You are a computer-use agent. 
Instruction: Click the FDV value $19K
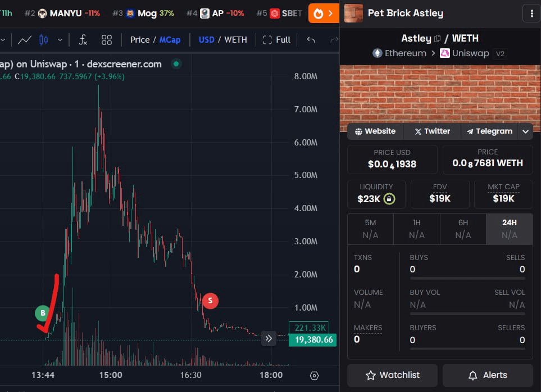tap(440, 198)
